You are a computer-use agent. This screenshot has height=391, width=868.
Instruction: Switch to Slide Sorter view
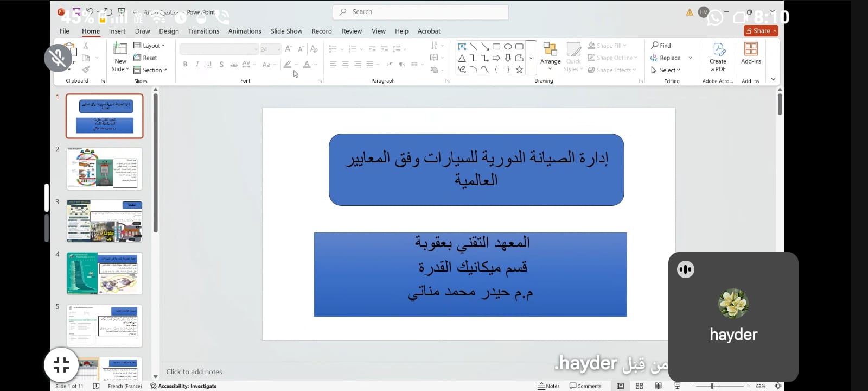[x=639, y=386]
